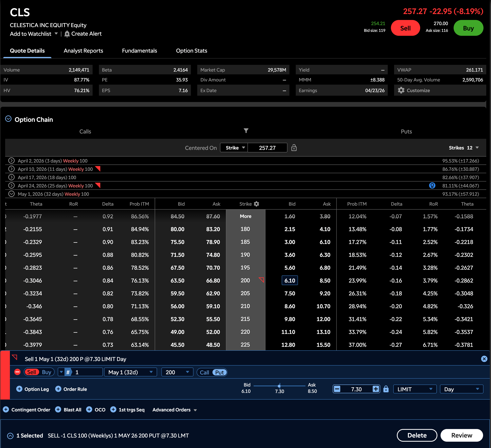Open the Strike column settings gear
This screenshot has height=448, width=491.
256,204
